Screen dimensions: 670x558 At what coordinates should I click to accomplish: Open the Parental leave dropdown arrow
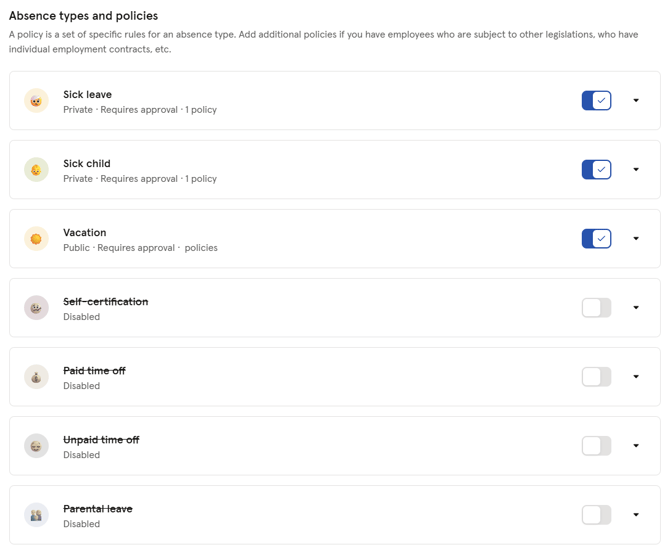click(x=636, y=515)
